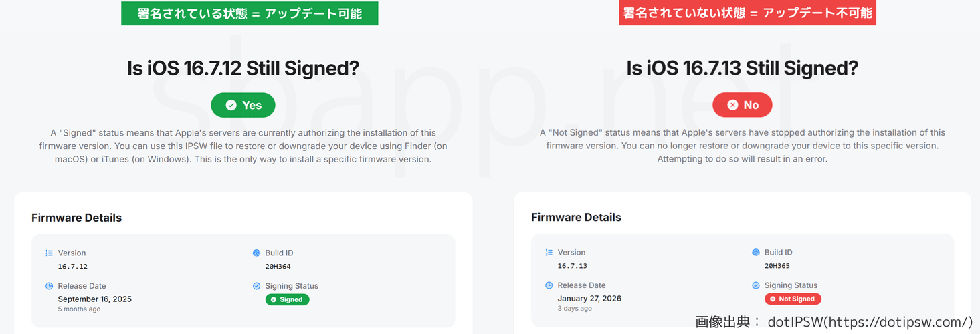Click the Signing Status icon above Not Signed
Image resolution: width=980 pixels, height=334 pixels.
(755, 285)
